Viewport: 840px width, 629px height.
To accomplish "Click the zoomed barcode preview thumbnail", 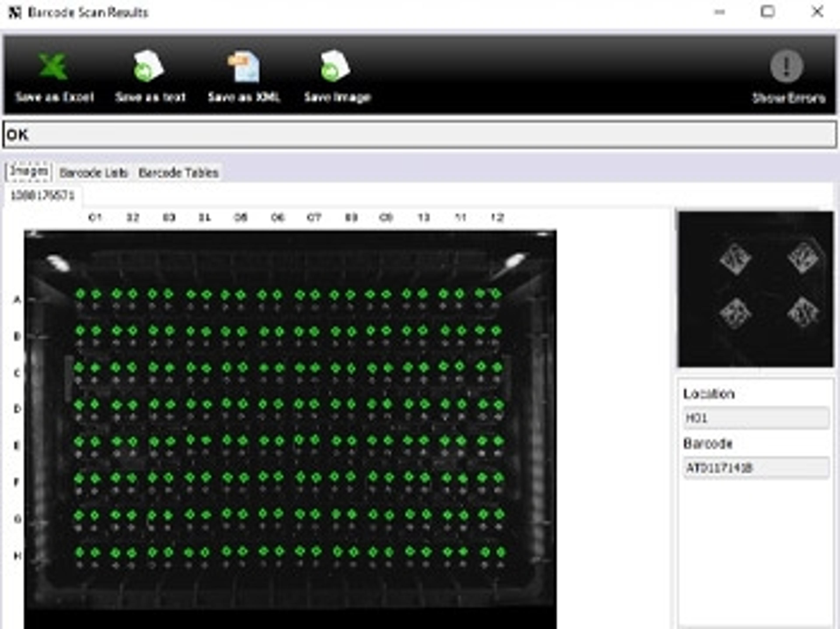I will [755, 289].
